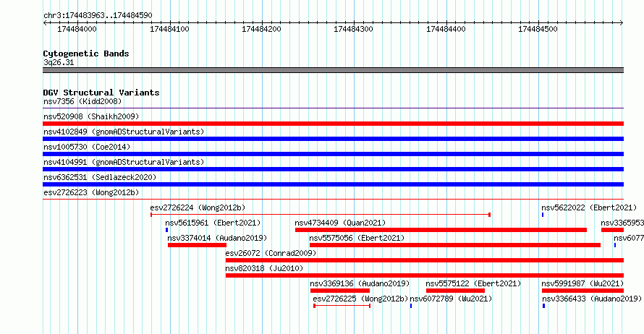The image size is (644, 334).
Task: Open the esv26072 (Conrad2009) label
Action: click(x=271, y=253)
